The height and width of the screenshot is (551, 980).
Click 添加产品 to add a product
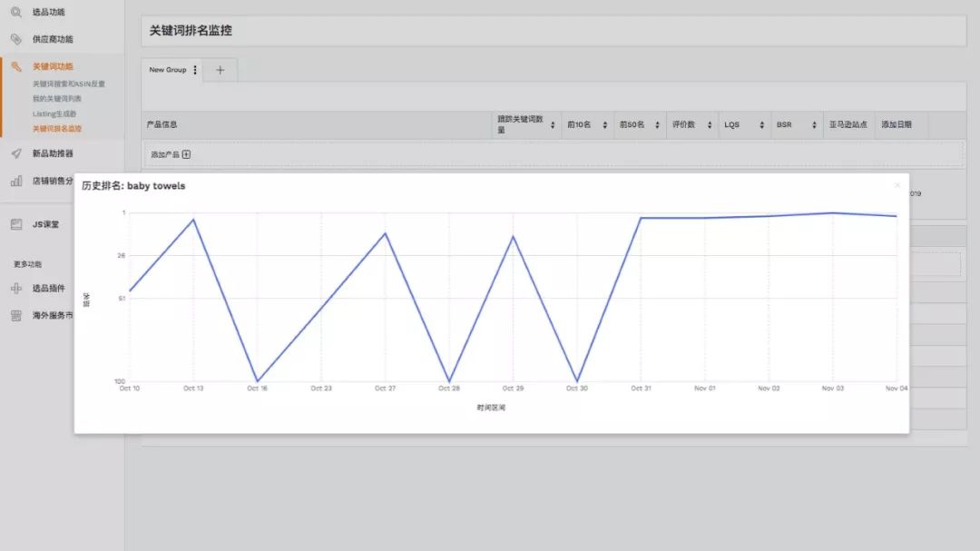171,154
